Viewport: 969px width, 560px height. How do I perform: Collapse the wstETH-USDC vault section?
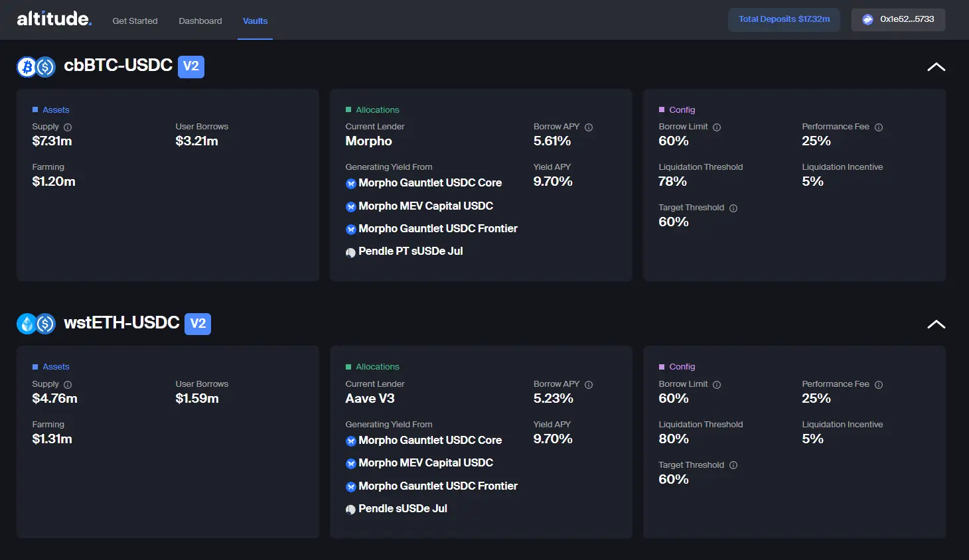pos(936,324)
